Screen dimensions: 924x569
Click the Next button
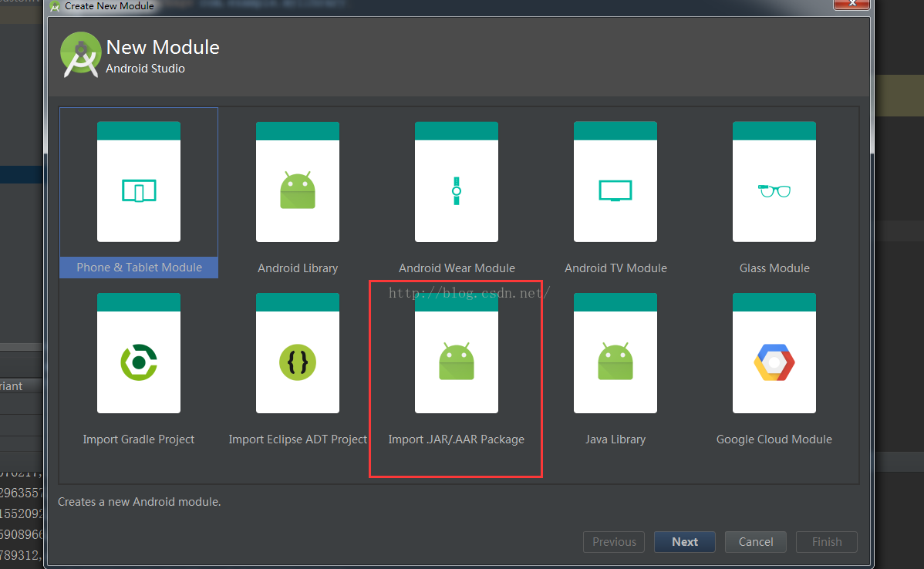[x=685, y=542]
